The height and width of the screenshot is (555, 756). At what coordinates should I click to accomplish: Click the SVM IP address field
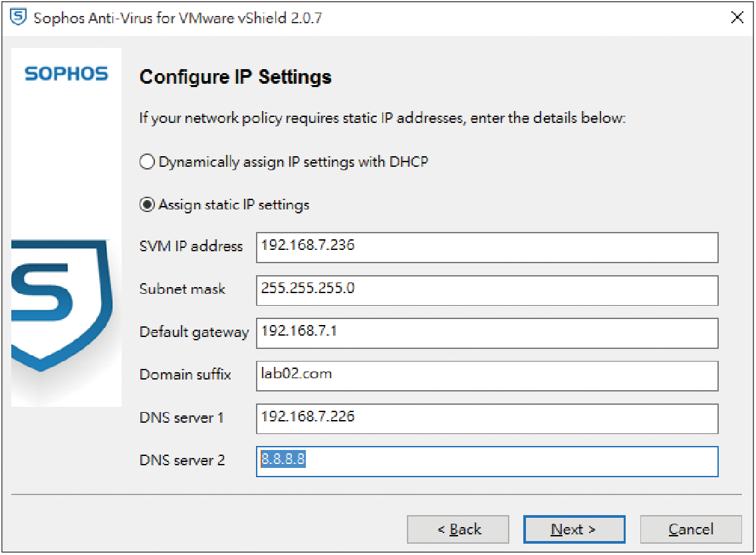click(x=487, y=248)
